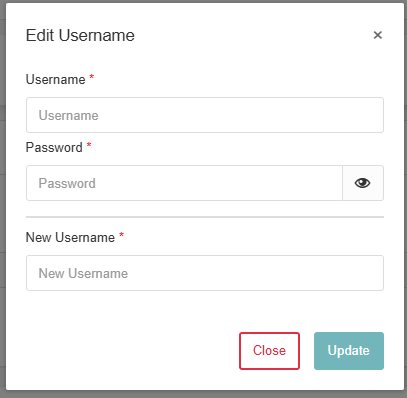Image resolution: width=407 pixels, height=398 pixels.
Task: Click the red asterisk beside Password label
Action: [89, 146]
